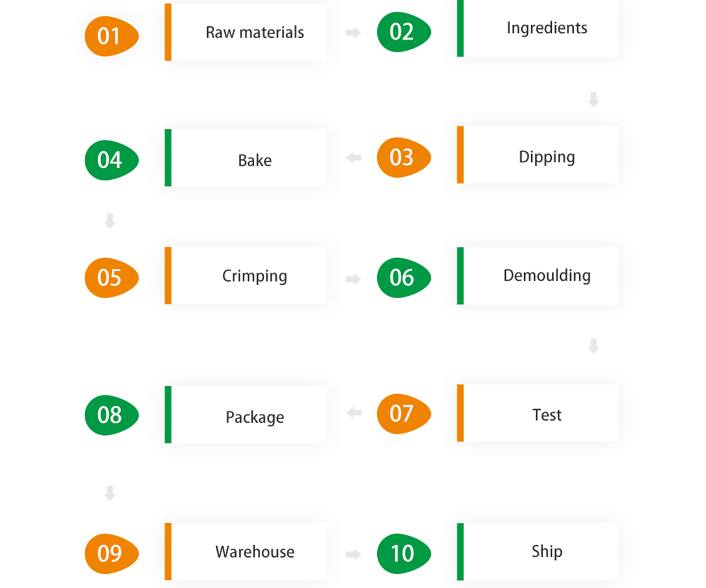Open the Raw materials step box

point(245,32)
